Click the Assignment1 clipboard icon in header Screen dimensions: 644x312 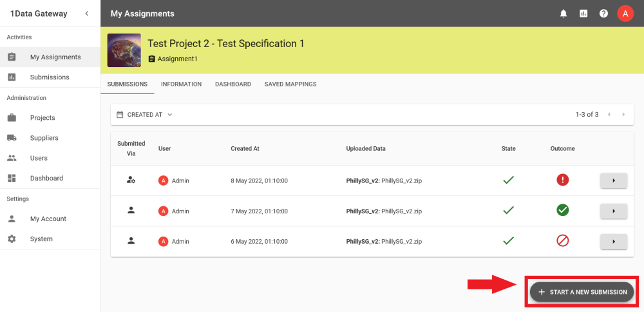[151, 59]
